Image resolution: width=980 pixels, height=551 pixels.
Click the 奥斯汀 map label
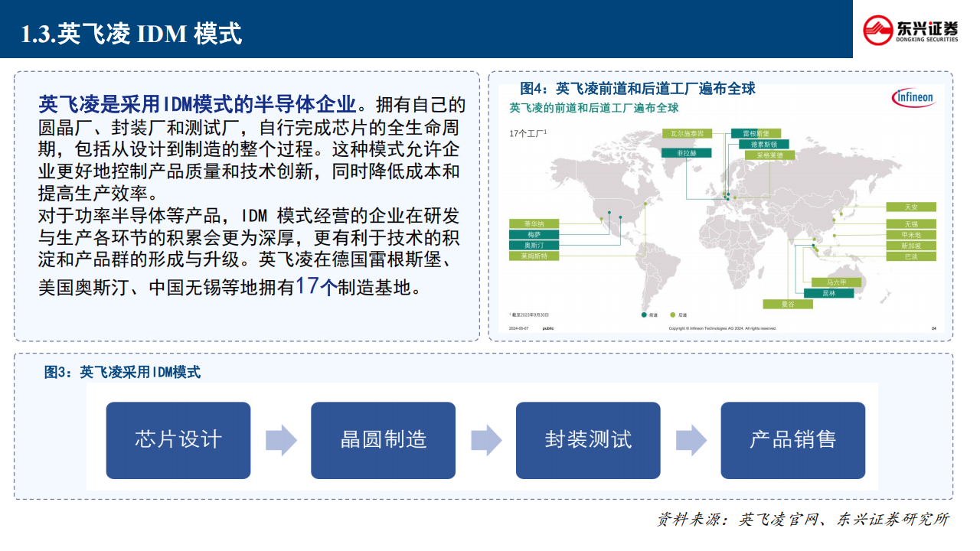[534, 245]
